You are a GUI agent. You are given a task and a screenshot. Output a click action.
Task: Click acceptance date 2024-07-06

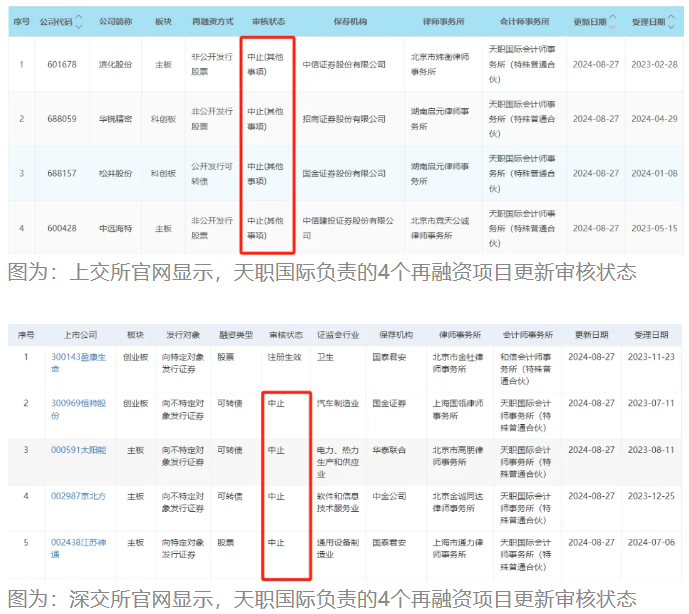point(651,542)
